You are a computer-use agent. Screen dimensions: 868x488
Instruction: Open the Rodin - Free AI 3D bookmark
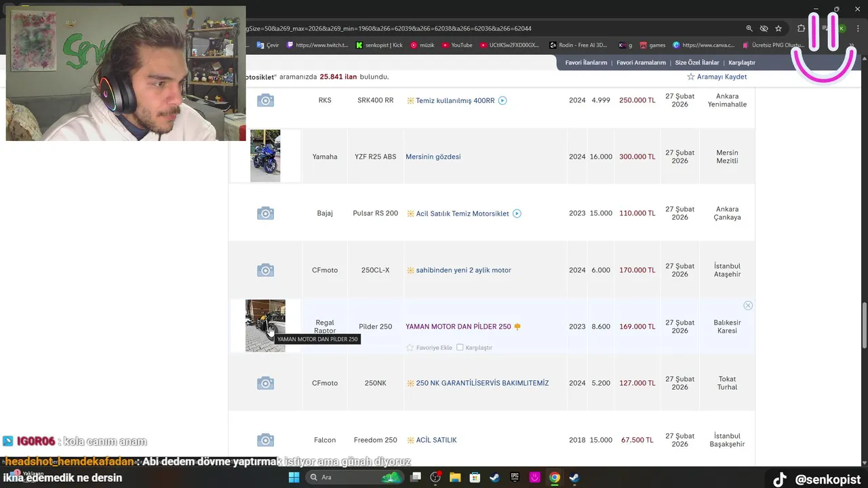click(x=578, y=45)
